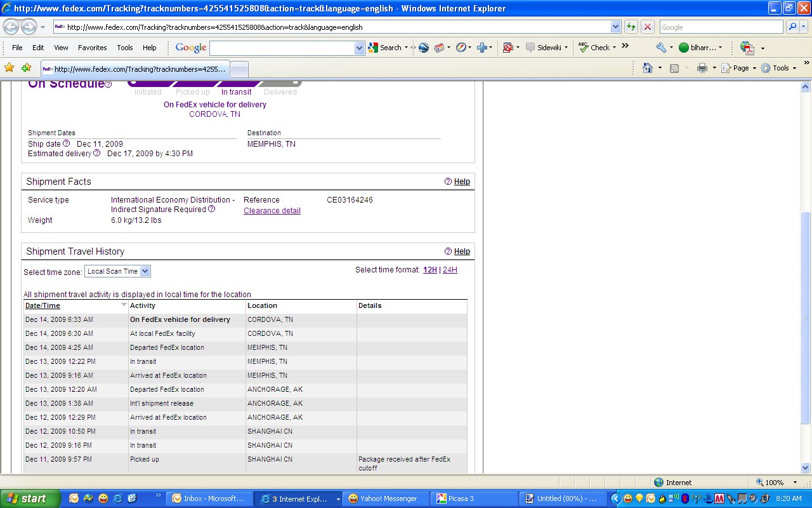Image resolution: width=812 pixels, height=508 pixels.
Task: Click Internet Explorer icon in quick launch
Action: click(x=117, y=498)
